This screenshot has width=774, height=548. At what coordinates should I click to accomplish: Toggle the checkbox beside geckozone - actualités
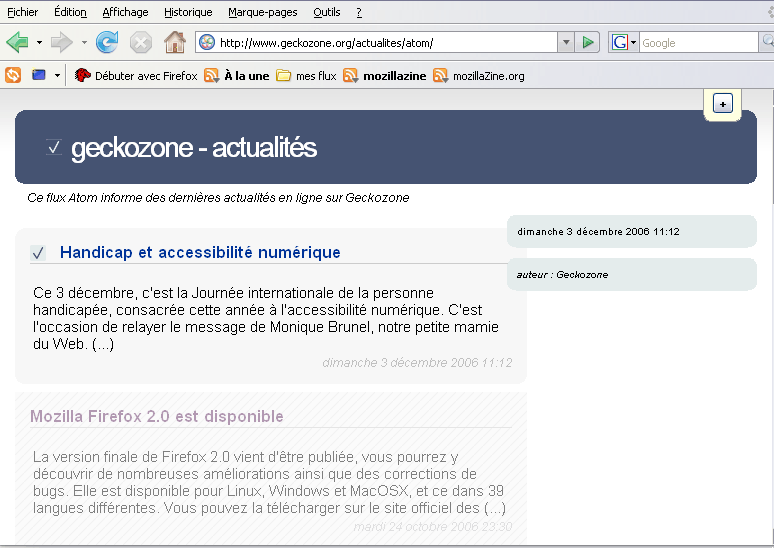point(54,147)
